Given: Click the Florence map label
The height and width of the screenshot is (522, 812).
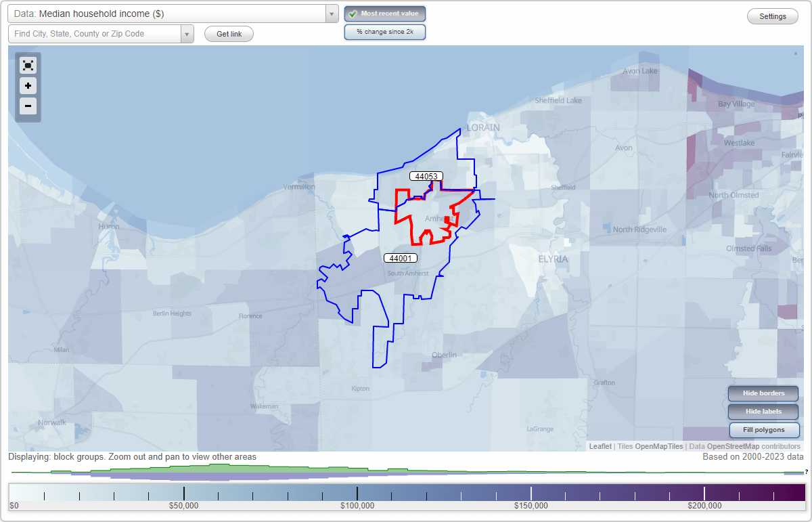Looking at the screenshot, I should pos(250,316).
